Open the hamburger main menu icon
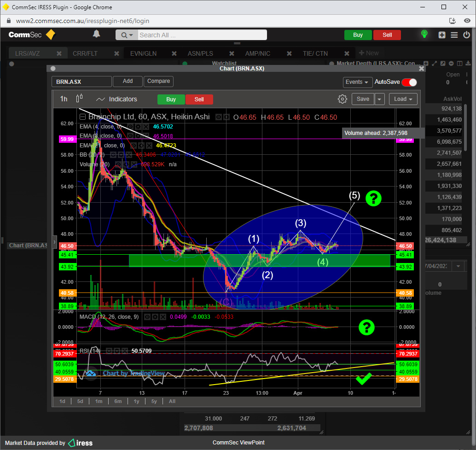 click(x=454, y=35)
